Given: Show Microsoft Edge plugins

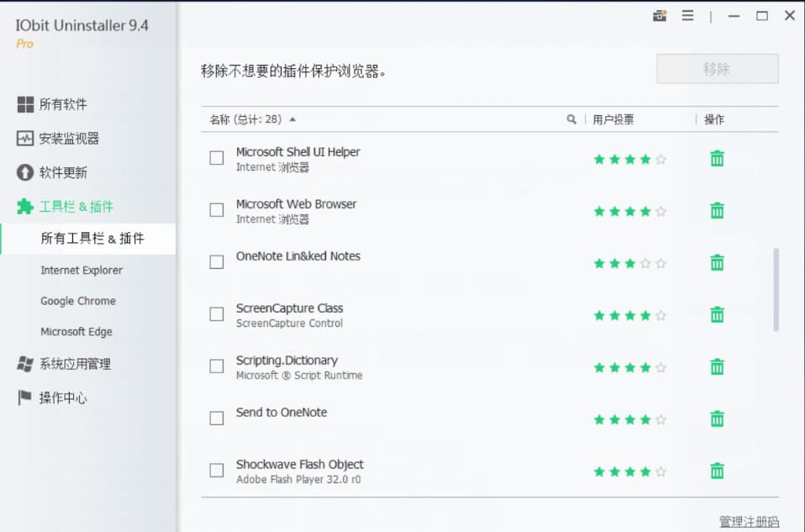Looking at the screenshot, I should point(76,332).
